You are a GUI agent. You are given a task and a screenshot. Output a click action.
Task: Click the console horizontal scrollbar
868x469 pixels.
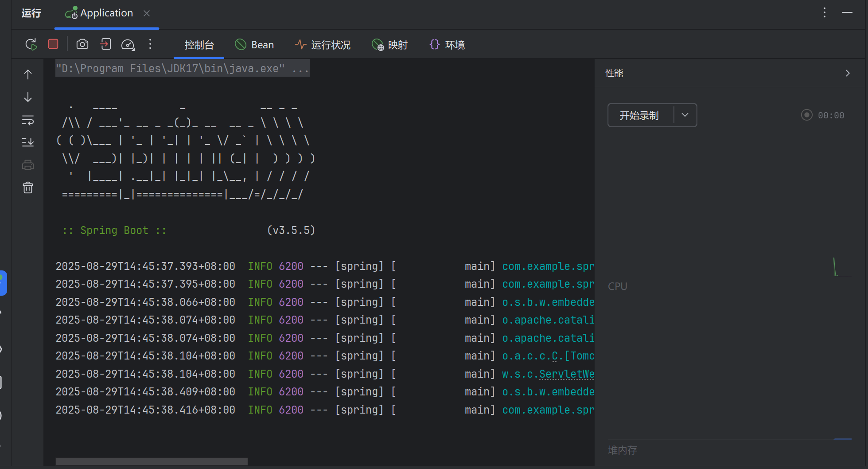coord(152,461)
